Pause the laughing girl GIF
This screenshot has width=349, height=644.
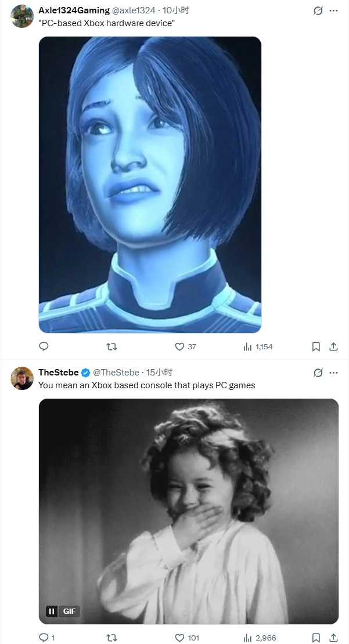pos(52,611)
